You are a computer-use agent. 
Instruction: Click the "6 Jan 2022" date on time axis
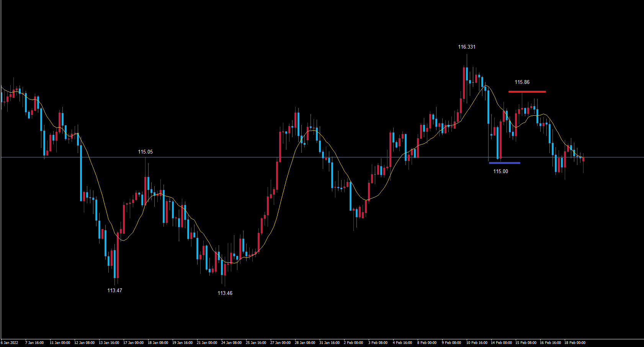click(10, 343)
